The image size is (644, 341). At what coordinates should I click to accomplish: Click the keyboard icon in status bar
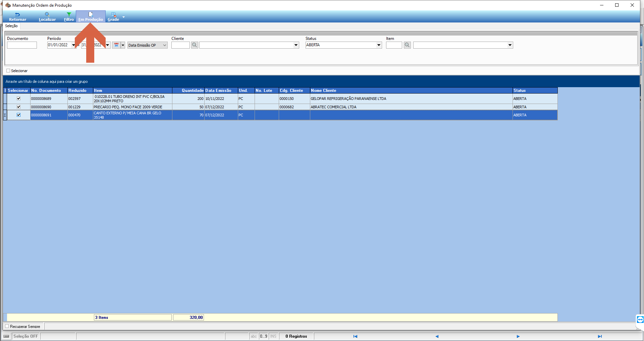coord(6,336)
